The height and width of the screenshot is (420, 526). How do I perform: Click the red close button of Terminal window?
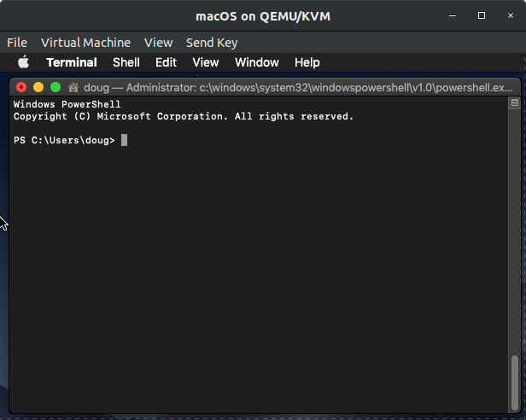21,88
